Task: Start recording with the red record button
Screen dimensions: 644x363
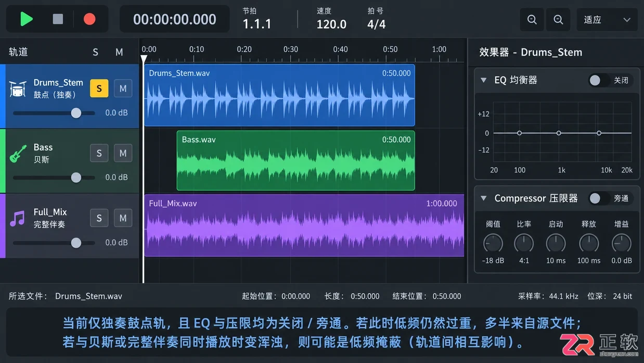Action: tap(89, 19)
